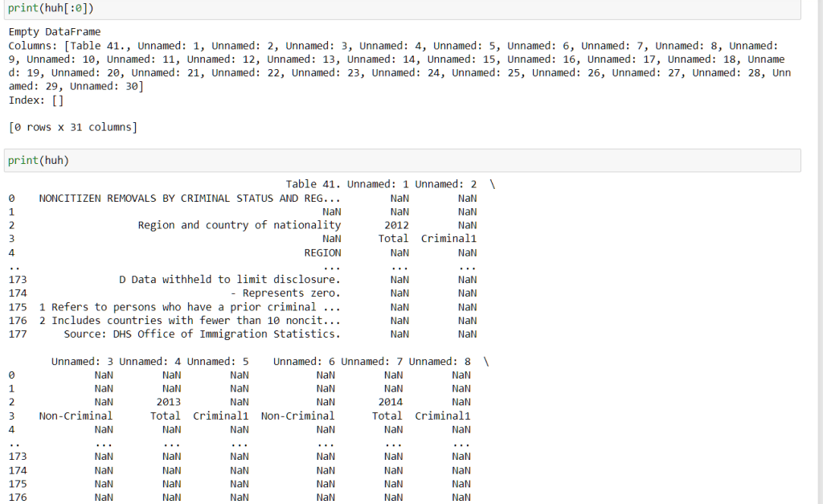823x504 pixels.
Task: Click the 'Unnamed: 3' column header
Action: [x=82, y=362]
